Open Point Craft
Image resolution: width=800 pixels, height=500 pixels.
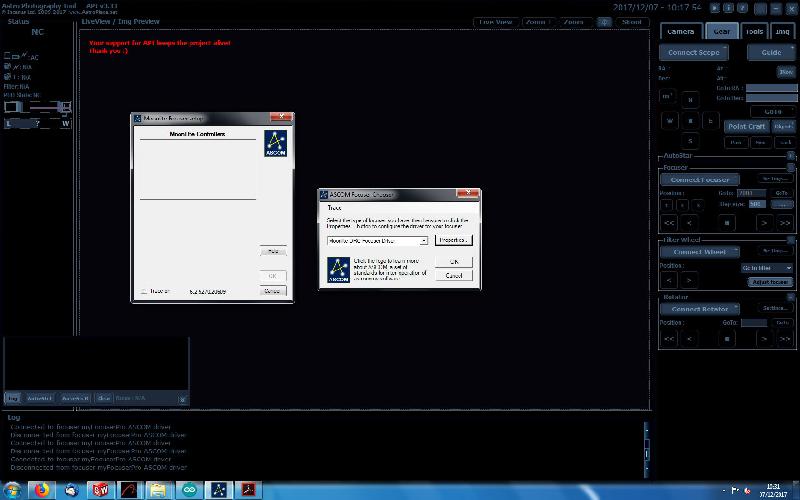[x=746, y=126]
